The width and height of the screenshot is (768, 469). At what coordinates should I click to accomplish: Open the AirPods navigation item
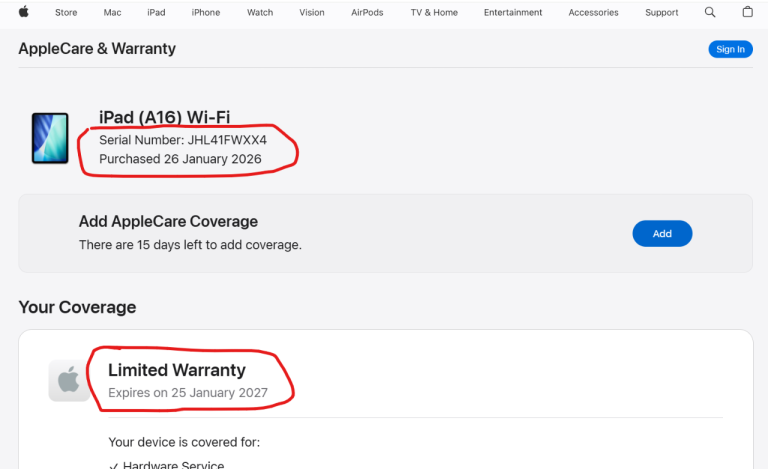pos(366,13)
